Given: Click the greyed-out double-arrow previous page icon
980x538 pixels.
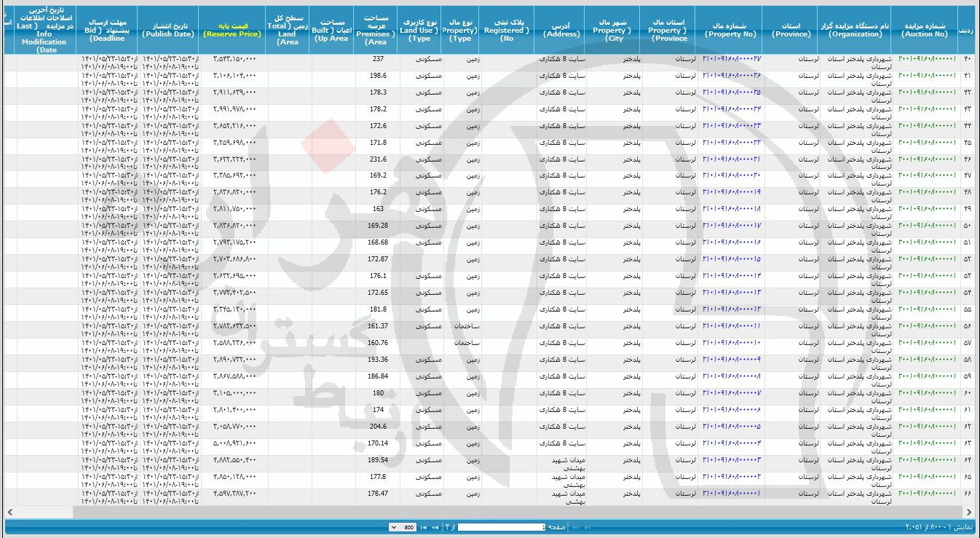Looking at the screenshot, I should coord(575,528).
